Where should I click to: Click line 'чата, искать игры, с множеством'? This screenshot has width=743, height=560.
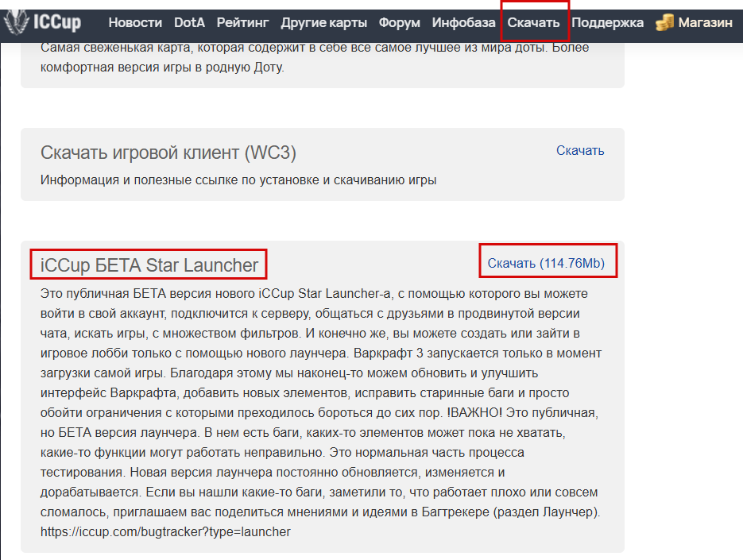(x=310, y=334)
